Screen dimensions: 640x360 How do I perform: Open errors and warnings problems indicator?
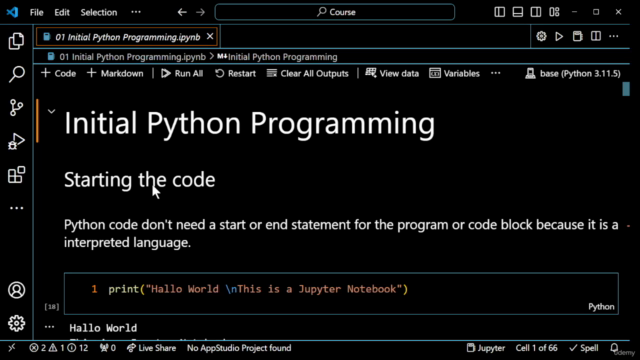[58, 348]
